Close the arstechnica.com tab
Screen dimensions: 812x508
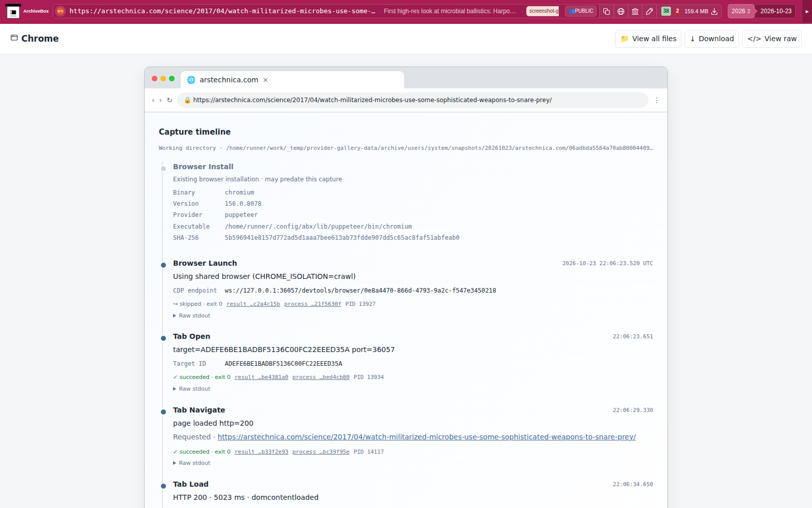point(265,80)
